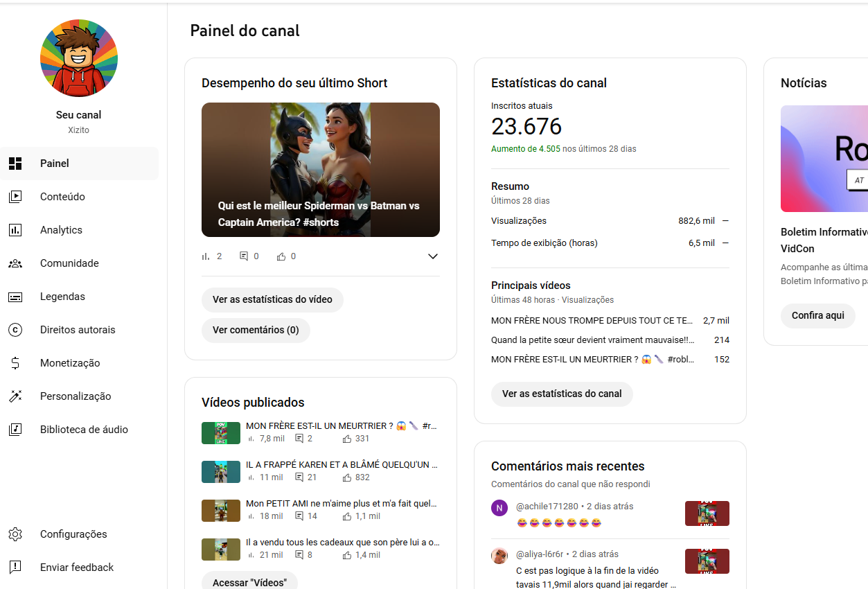Image resolution: width=868 pixels, height=589 pixels.
Task: Click the Aumento de 4.505 text
Action: tap(526, 149)
